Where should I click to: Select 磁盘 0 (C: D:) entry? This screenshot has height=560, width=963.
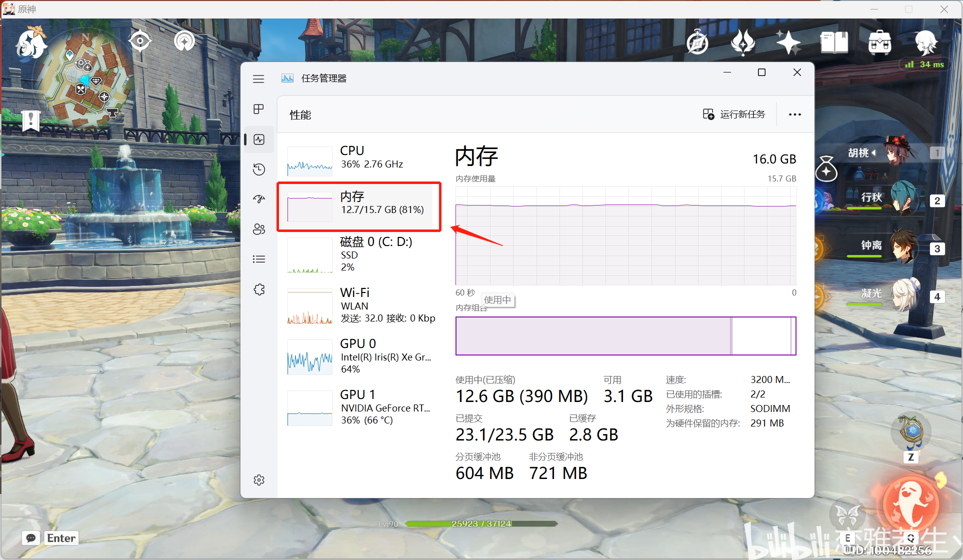pyautogui.click(x=359, y=254)
